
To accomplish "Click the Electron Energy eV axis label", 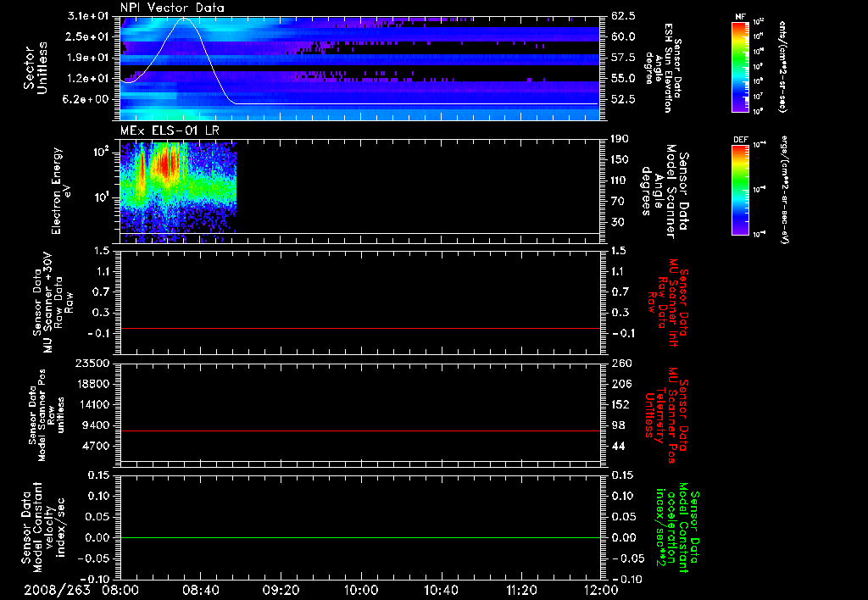I will [x=60, y=191].
